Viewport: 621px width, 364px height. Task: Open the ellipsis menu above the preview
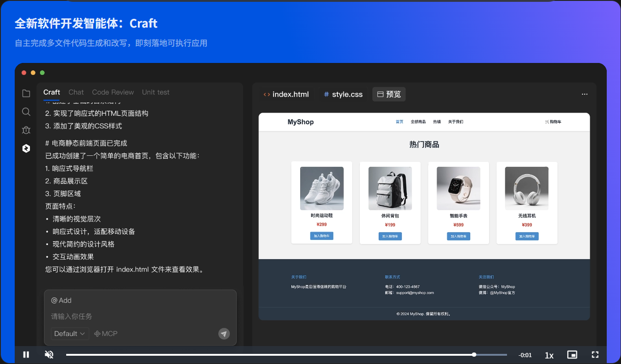pos(584,94)
